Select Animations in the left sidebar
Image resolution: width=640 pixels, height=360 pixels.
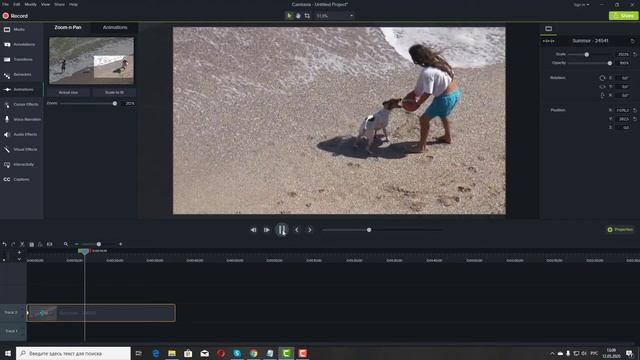[x=21, y=89]
